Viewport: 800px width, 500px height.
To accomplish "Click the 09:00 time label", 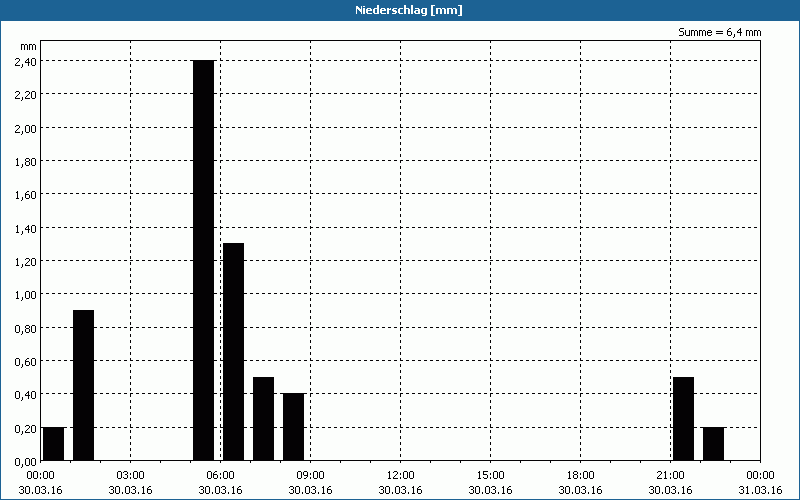I will point(310,476).
